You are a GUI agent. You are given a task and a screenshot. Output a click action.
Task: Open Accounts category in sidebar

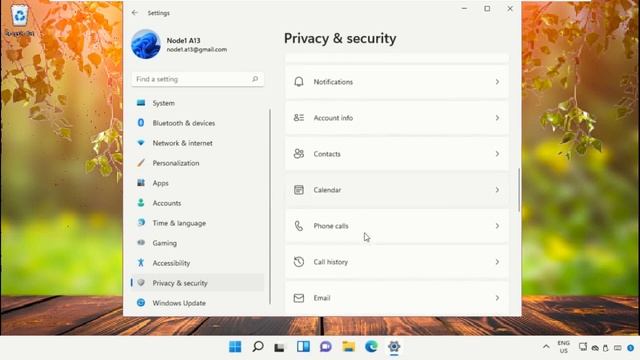(x=198, y=203)
